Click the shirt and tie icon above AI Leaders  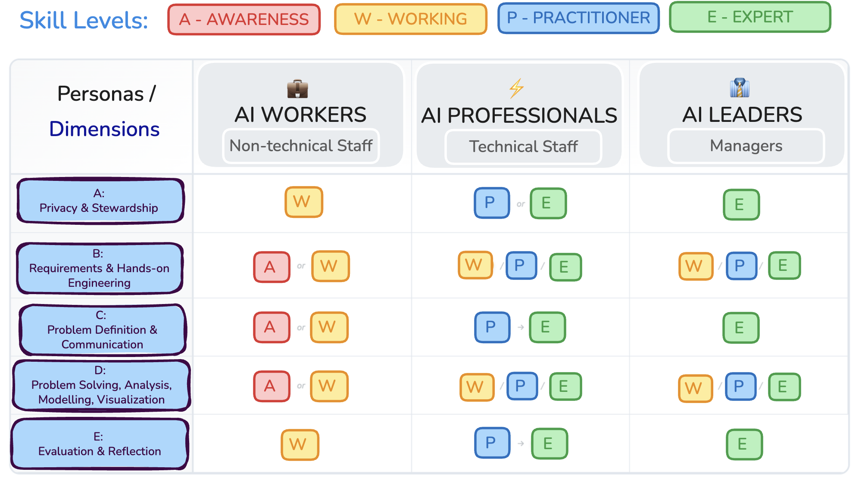pos(740,88)
